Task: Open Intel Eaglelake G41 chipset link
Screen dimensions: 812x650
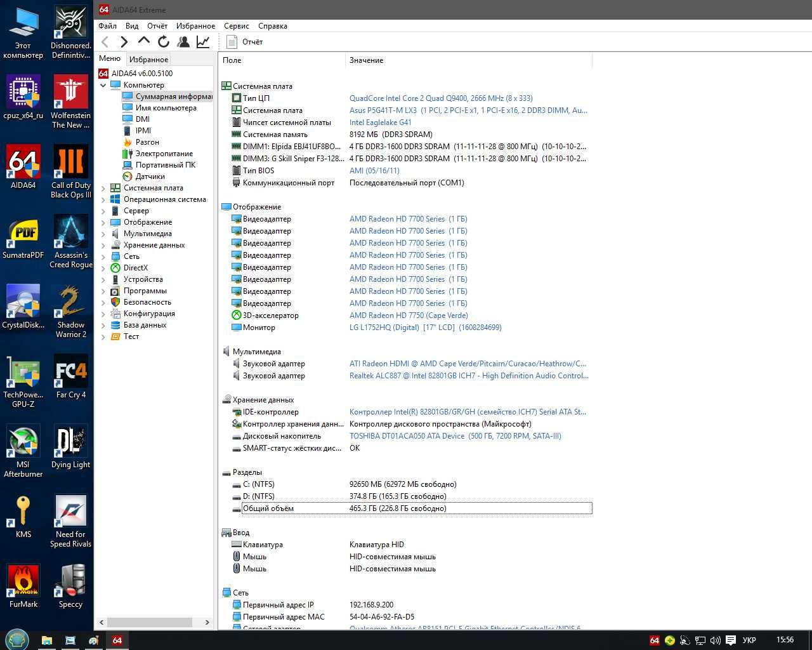Action: [381, 123]
